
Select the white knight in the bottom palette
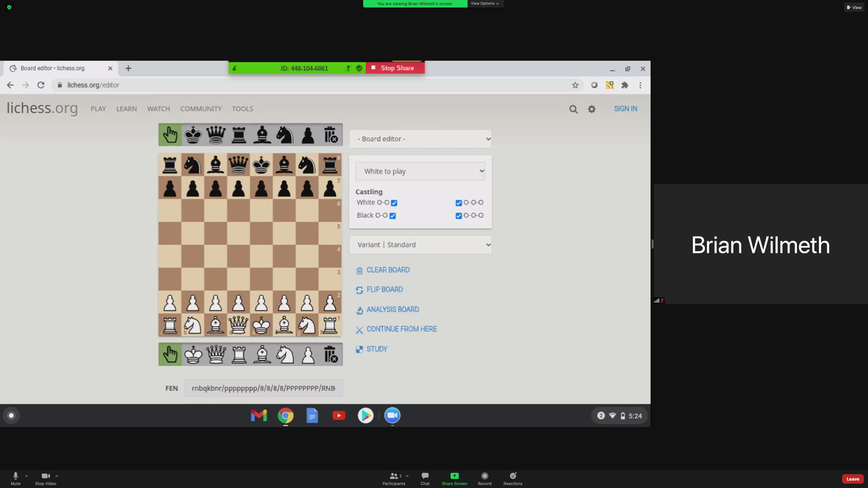pos(284,354)
